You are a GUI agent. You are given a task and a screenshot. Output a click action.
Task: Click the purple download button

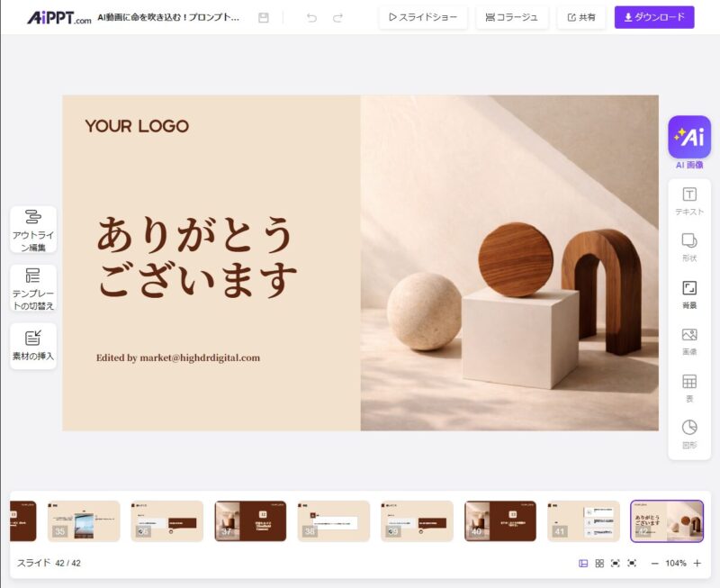[x=654, y=17]
